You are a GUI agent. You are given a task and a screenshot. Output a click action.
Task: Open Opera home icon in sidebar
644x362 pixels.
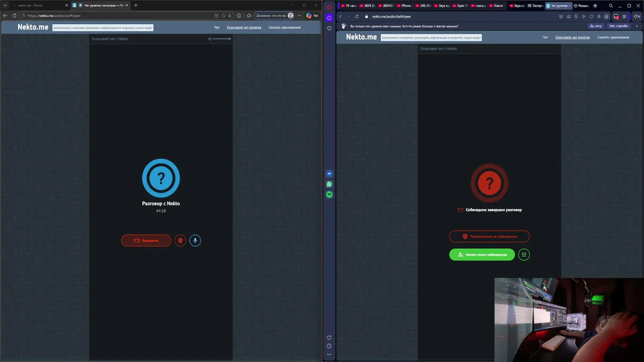coord(329,18)
